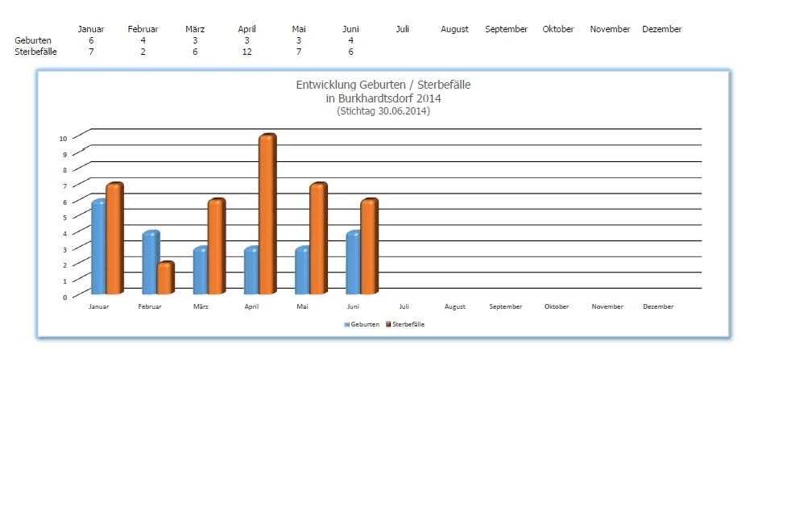The width and height of the screenshot is (812, 508).
Task: Click the blue Mai Geburten bar
Action: (302, 270)
